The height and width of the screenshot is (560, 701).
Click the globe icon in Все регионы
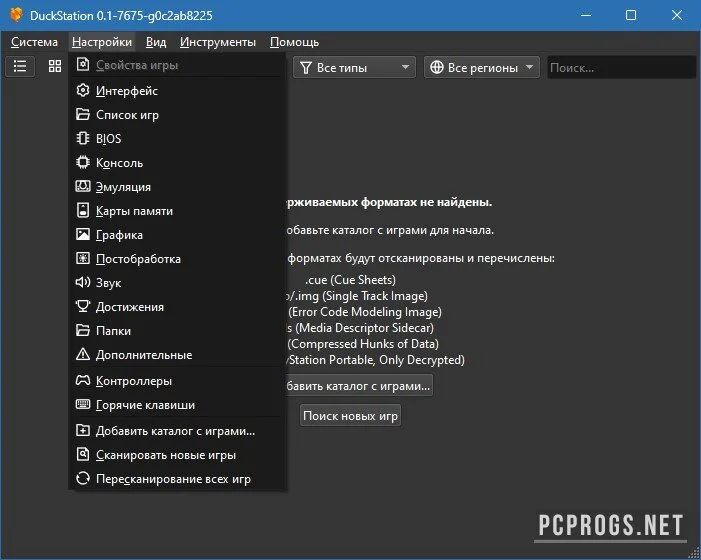coord(437,67)
